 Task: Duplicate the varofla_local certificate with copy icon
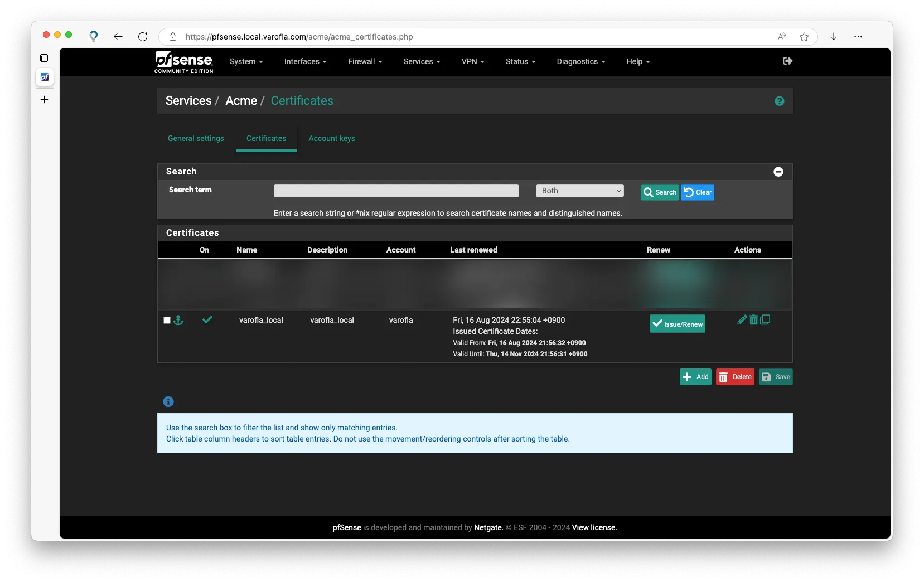[765, 319]
